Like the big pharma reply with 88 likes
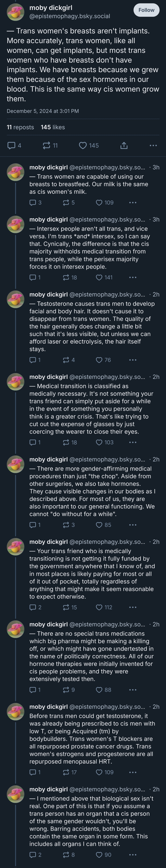166x868 pixels. coord(99,690)
